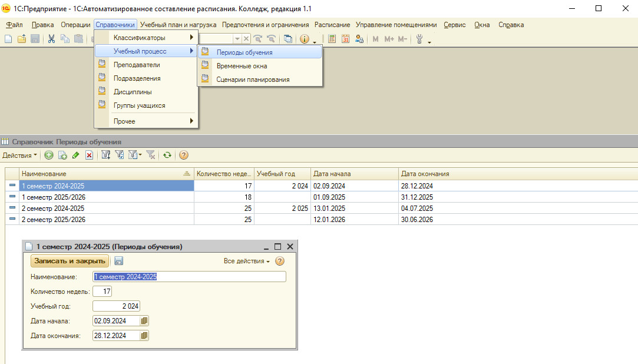638x364 pixels.
Task: Click the M+ memory add button
Action: coord(389,39)
